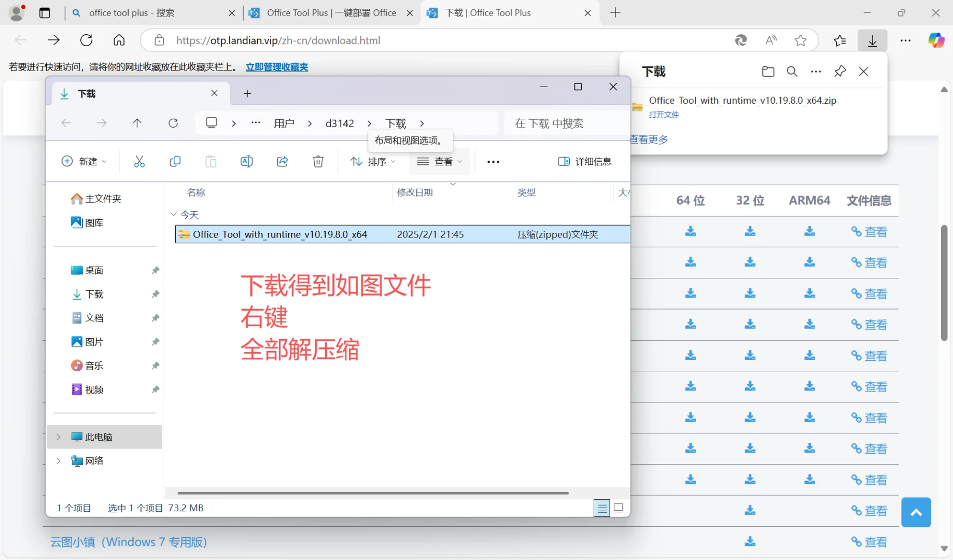Viewport: 953px width, 560px height.
Task: Open a new Explorer tab with the plus button
Action: pos(247,93)
